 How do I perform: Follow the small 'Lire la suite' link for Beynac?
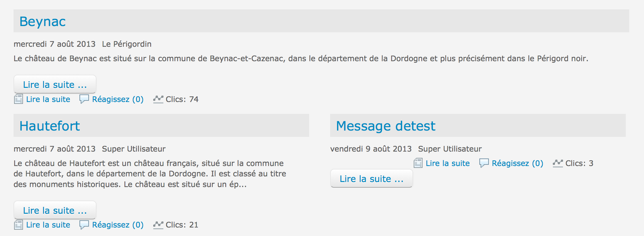coord(48,99)
